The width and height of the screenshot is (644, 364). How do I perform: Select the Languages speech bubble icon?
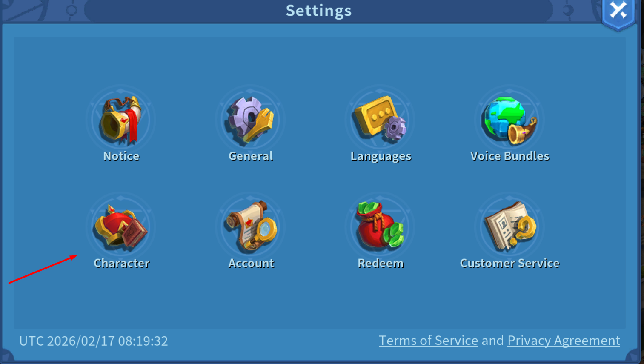(380, 119)
